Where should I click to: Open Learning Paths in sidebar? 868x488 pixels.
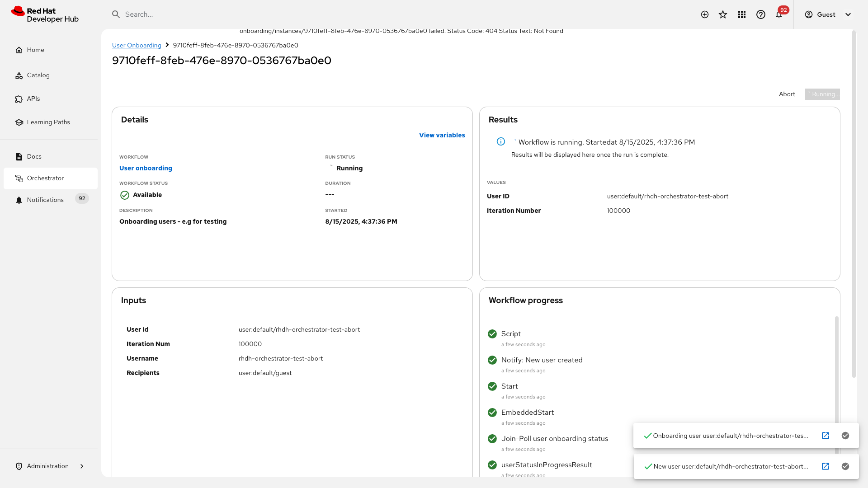[48, 122]
